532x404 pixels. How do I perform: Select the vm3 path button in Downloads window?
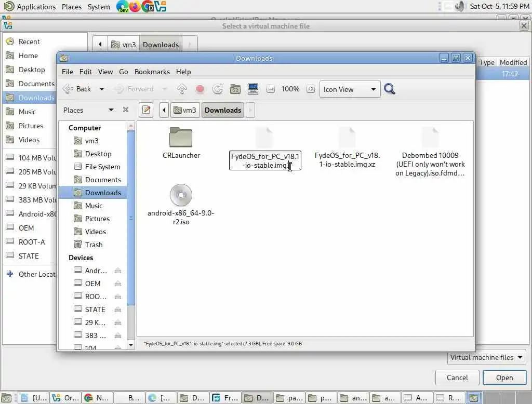pos(185,110)
